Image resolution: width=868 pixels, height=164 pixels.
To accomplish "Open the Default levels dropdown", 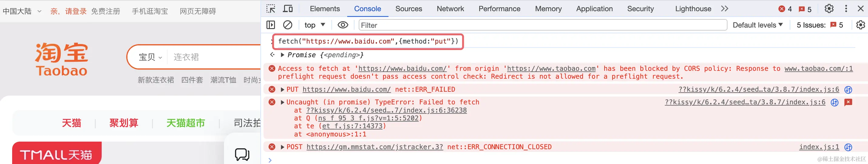I will pos(758,25).
